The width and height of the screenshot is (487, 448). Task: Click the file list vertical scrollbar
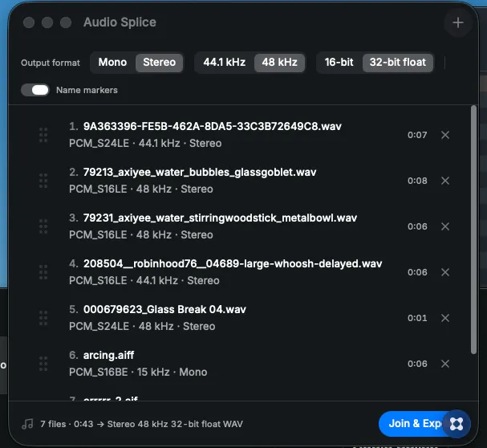coord(473,230)
